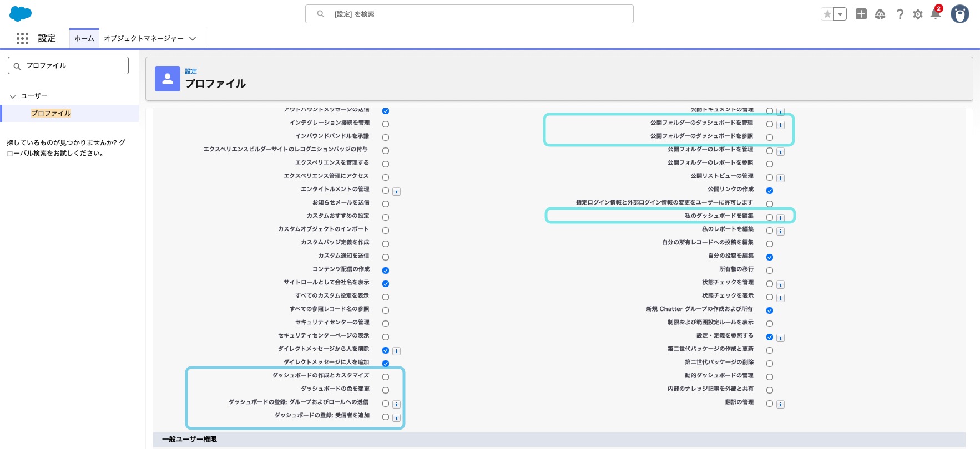
Task: Open the Trailhead guidance center icon
Action: 880,14
